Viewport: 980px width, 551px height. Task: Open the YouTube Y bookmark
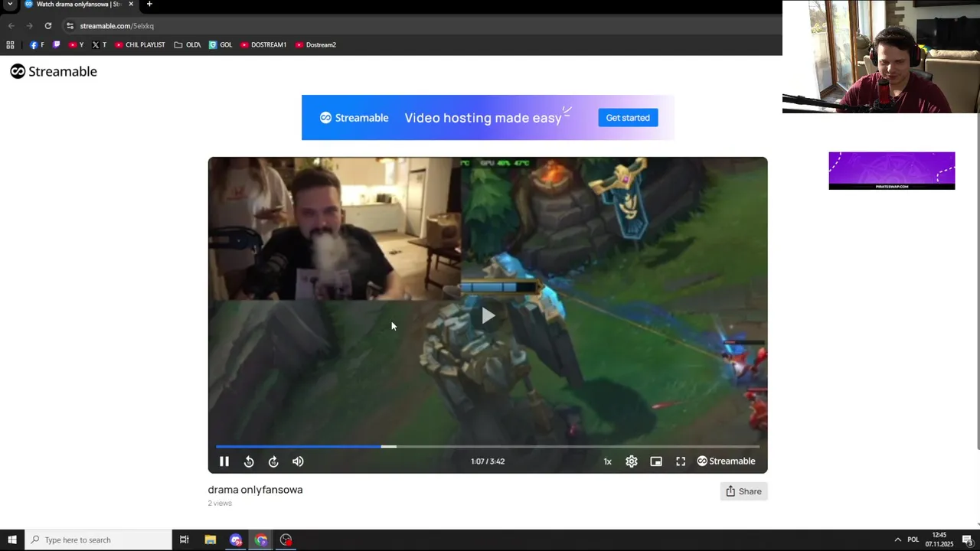[x=76, y=45]
